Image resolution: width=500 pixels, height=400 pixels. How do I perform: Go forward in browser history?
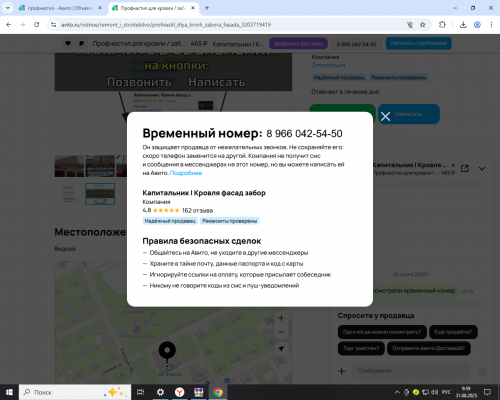coord(22,25)
